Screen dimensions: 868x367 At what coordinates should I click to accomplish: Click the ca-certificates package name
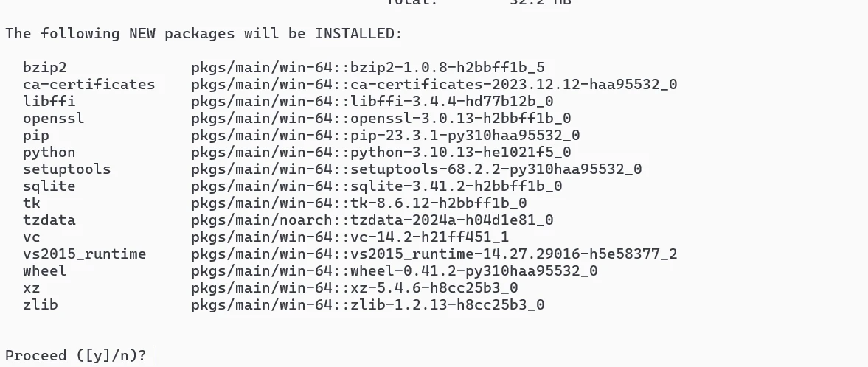click(88, 85)
